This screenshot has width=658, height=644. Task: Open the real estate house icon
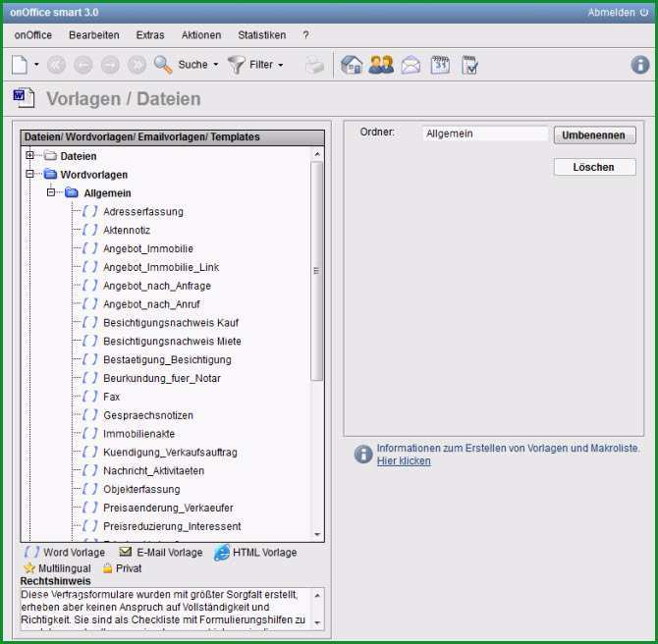pyautogui.click(x=352, y=65)
